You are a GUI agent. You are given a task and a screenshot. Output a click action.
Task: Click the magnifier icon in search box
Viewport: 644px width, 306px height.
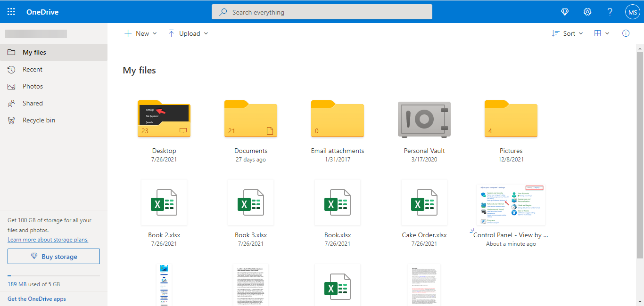pos(223,12)
